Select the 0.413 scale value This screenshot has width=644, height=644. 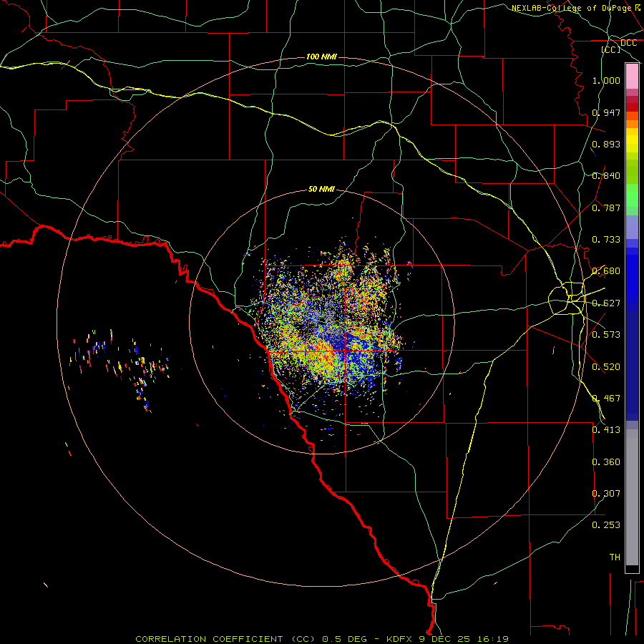point(606,430)
